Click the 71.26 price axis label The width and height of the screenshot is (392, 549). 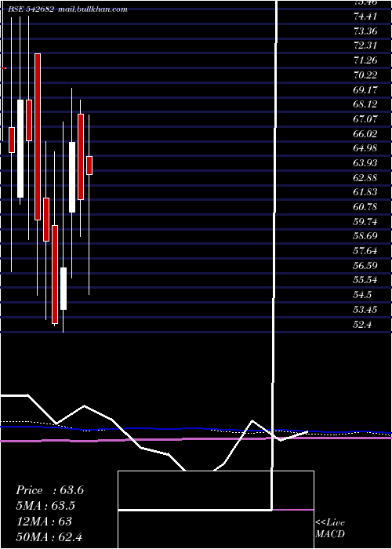point(365,60)
